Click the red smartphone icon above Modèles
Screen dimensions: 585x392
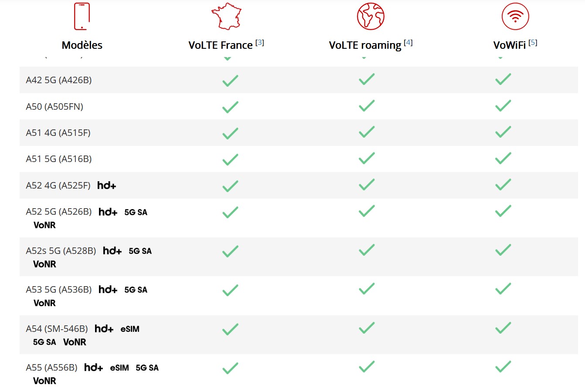(x=82, y=17)
